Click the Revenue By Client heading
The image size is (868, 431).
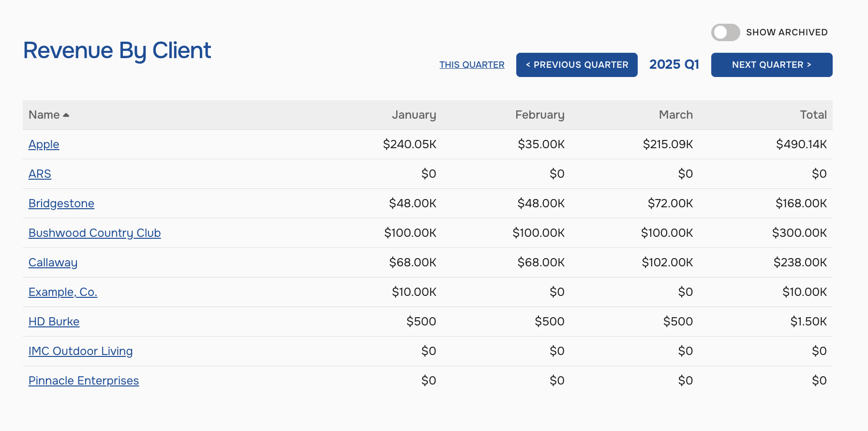(x=117, y=51)
